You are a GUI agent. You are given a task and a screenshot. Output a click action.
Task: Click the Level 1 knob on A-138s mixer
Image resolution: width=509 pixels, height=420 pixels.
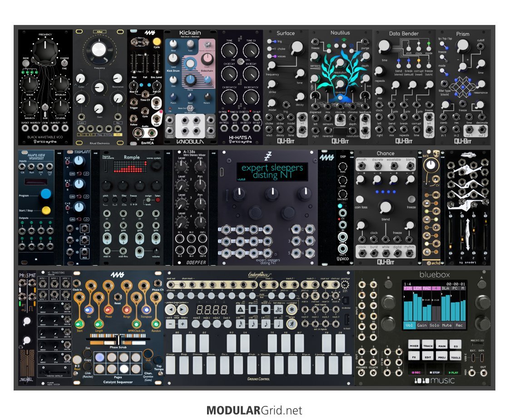click(181, 167)
